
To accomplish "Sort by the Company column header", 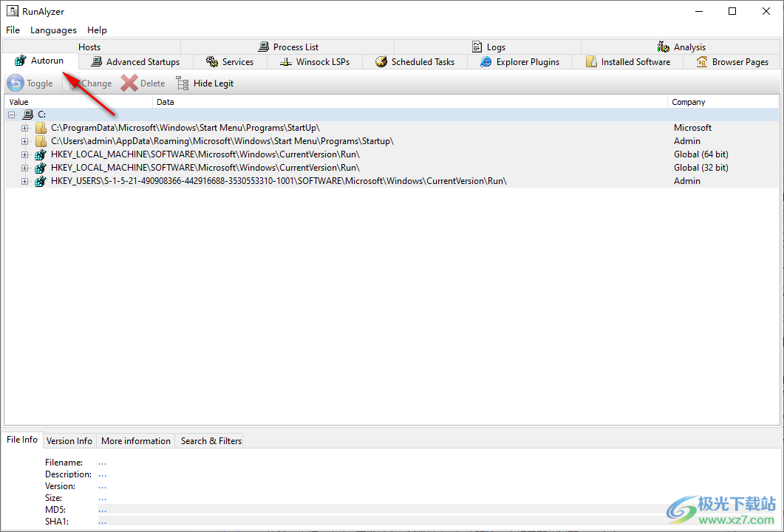I will [x=688, y=102].
